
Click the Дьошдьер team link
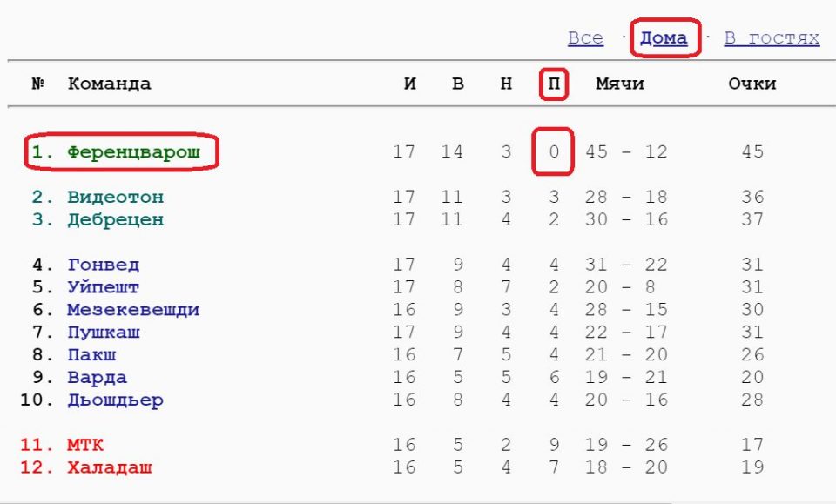point(115,400)
